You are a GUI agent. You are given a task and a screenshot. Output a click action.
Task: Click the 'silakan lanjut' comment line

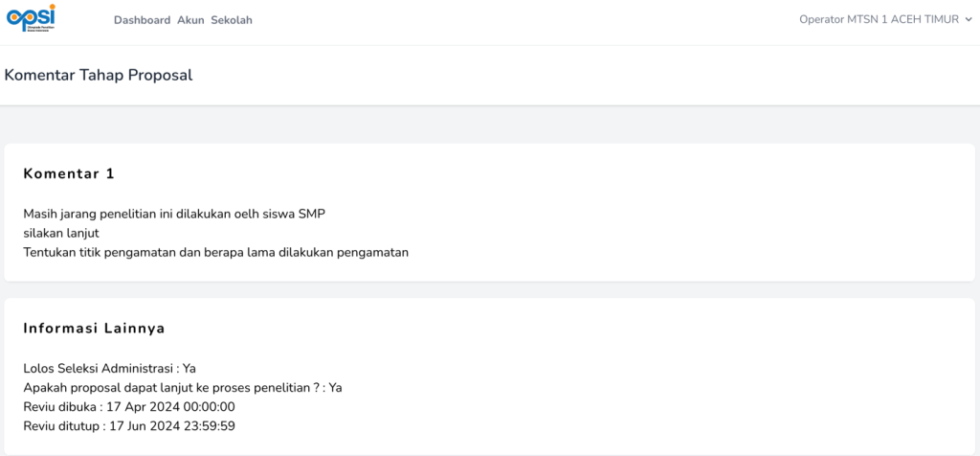[x=61, y=234]
